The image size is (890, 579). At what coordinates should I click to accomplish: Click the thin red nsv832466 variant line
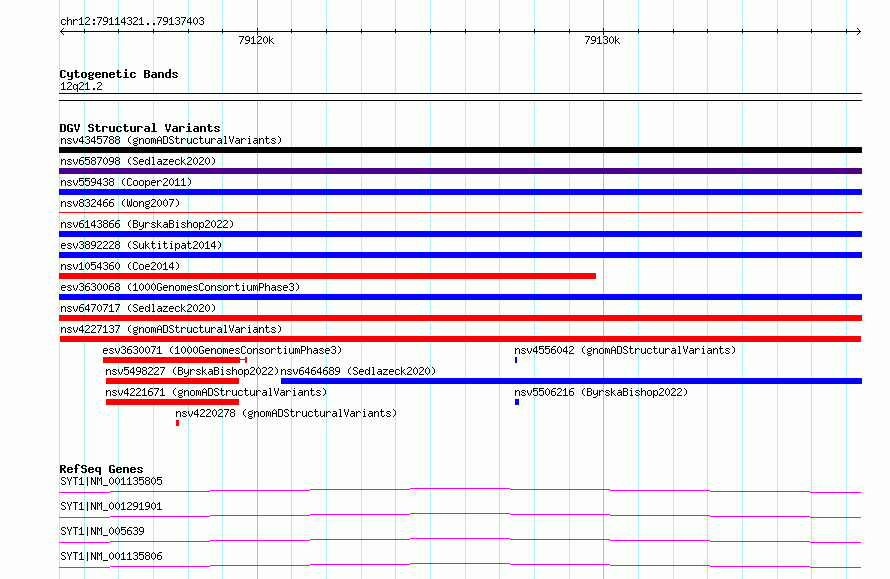[460, 213]
